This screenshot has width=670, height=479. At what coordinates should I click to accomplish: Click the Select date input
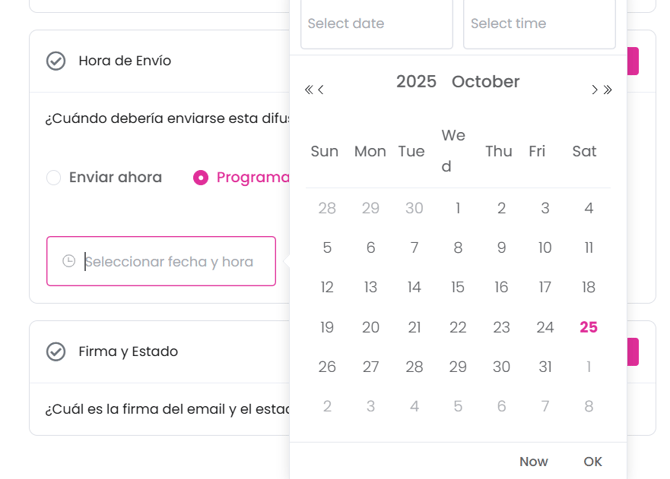click(x=376, y=24)
